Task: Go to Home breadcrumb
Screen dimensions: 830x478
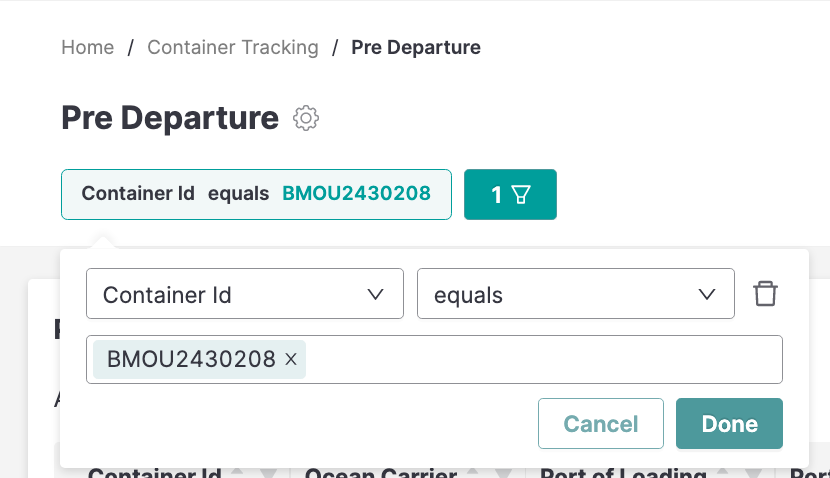Action: tap(88, 47)
